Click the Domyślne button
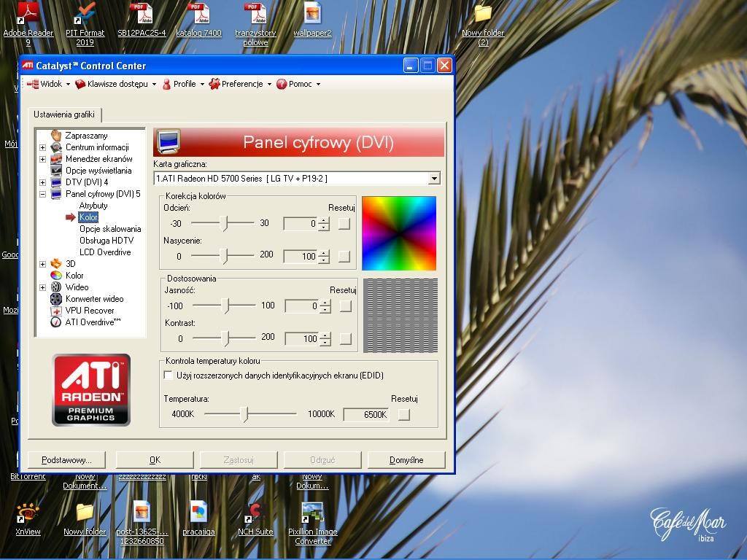This screenshot has height=560, width=747. [x=406, y=460]
